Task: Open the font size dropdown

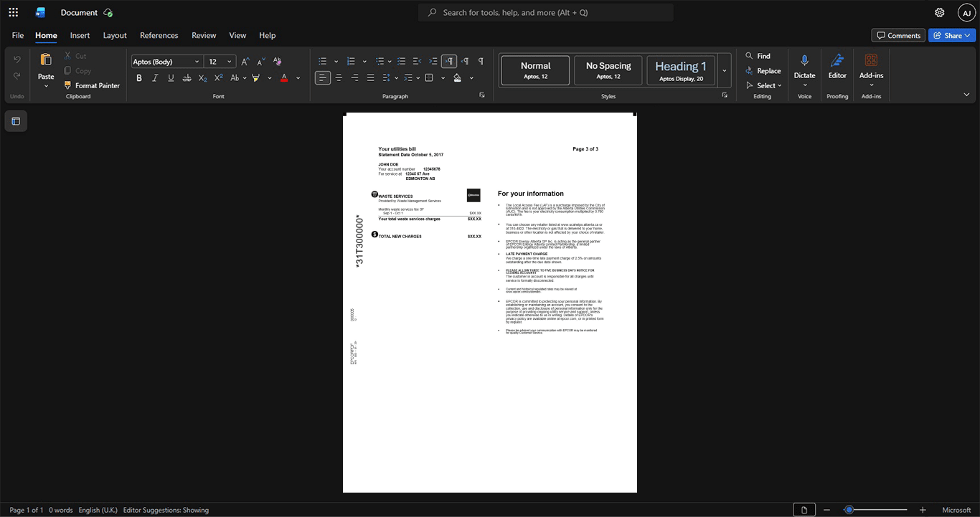Action: coord(230,62)
